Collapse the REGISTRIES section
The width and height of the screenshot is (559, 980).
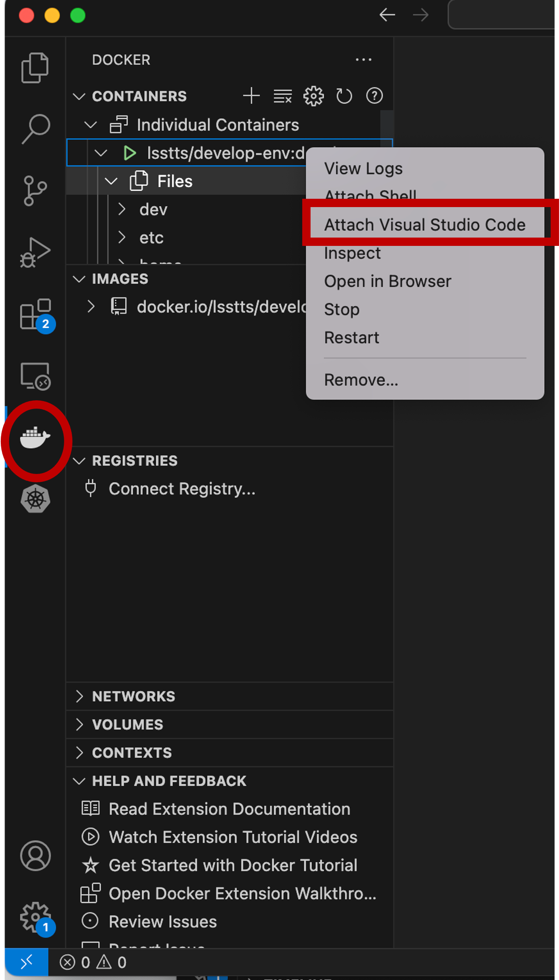pos(80,461)
